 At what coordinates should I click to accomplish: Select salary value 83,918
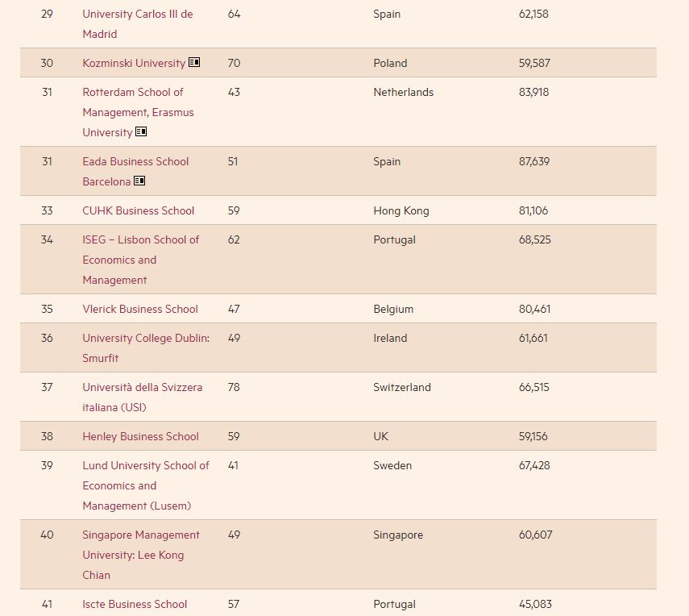(534, 93)
